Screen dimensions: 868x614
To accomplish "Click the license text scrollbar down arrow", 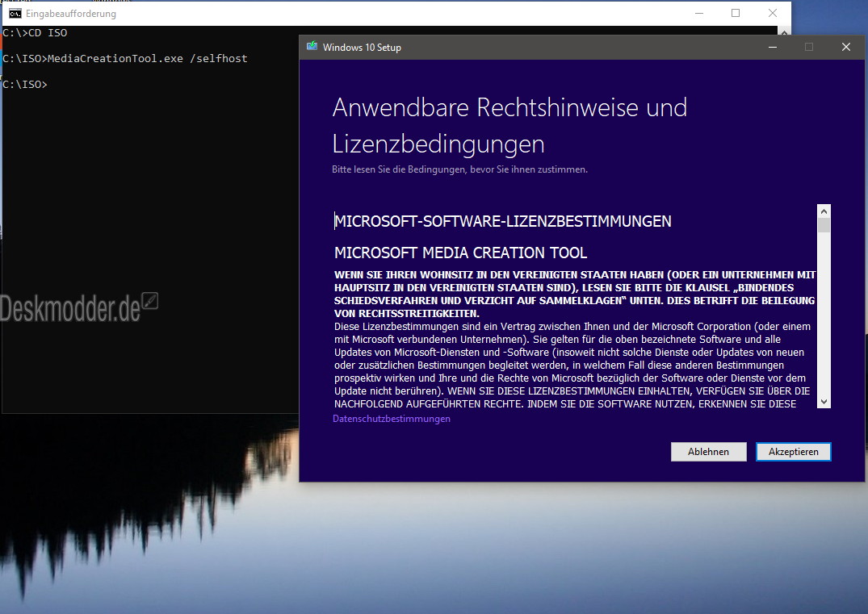I will tap(824, 402).
